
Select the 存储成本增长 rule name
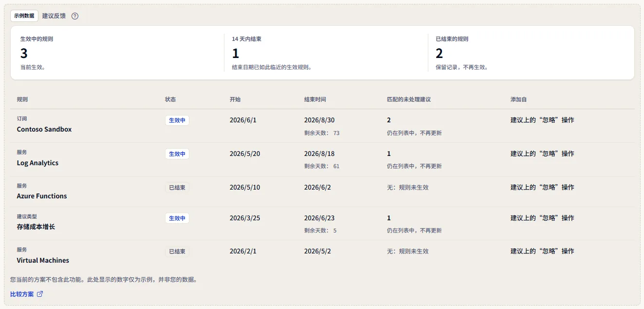pos(36,227)
